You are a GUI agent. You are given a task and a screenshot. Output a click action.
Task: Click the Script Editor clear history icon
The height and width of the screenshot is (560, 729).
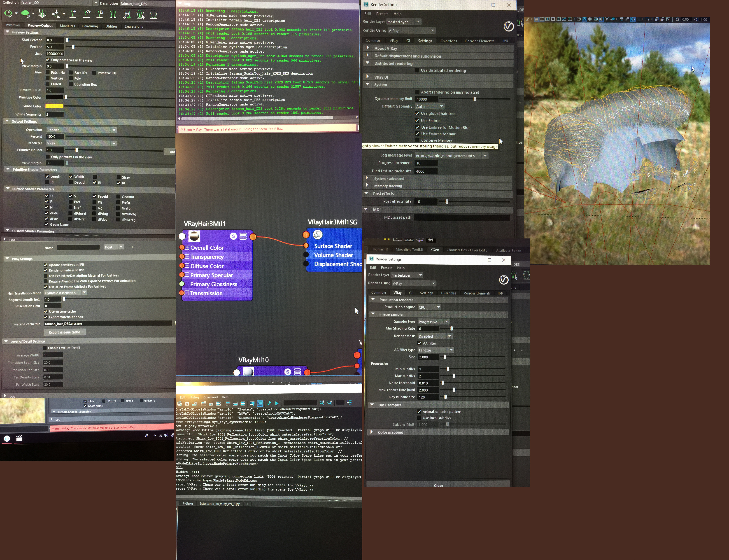pyautogui.click(x=203, y=403)
